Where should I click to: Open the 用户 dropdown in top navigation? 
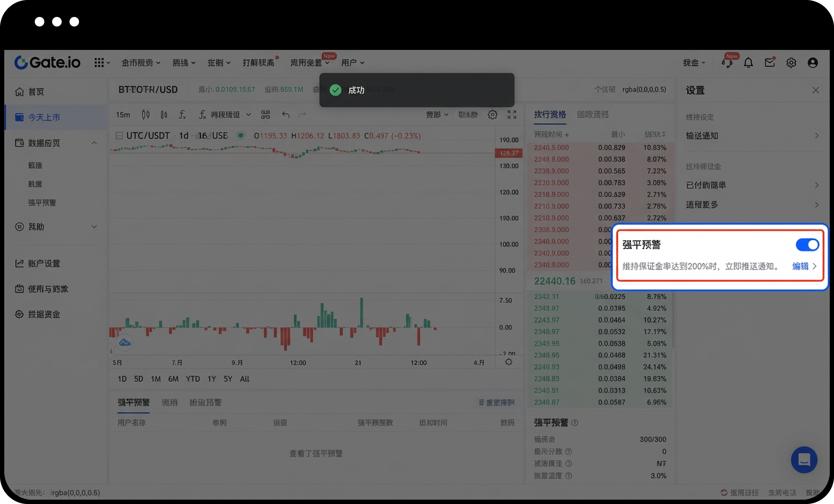coord(353,63)
